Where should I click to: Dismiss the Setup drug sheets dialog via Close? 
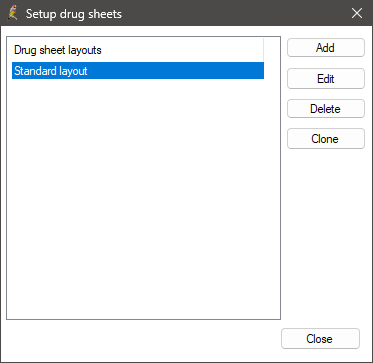[x=320, y=339]
